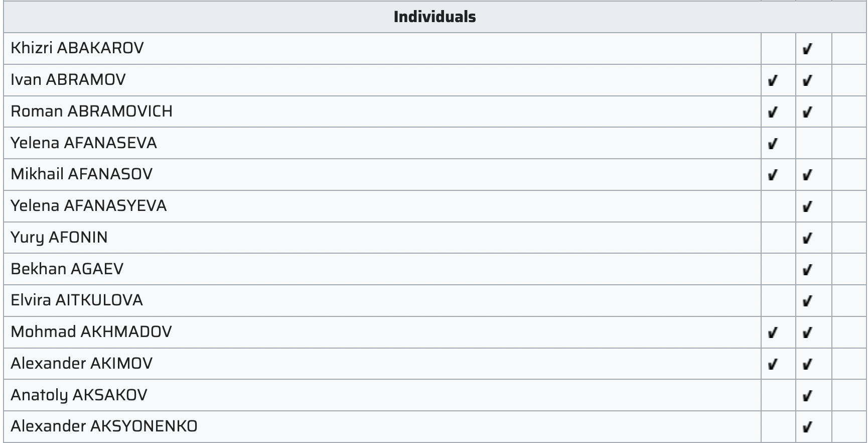Click Alexander AKSYONENKO's checkmark
This screenshot has width=868, height=443.
click(807, 427)
